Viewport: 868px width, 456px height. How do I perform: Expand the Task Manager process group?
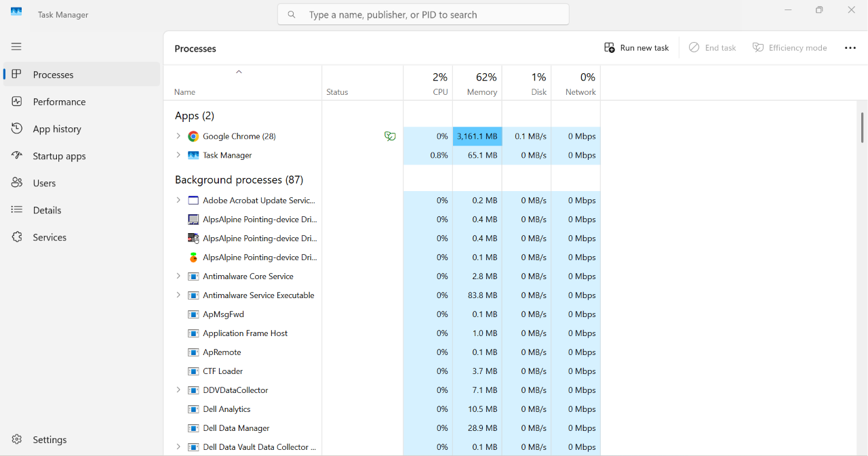(x=178, y=155)
